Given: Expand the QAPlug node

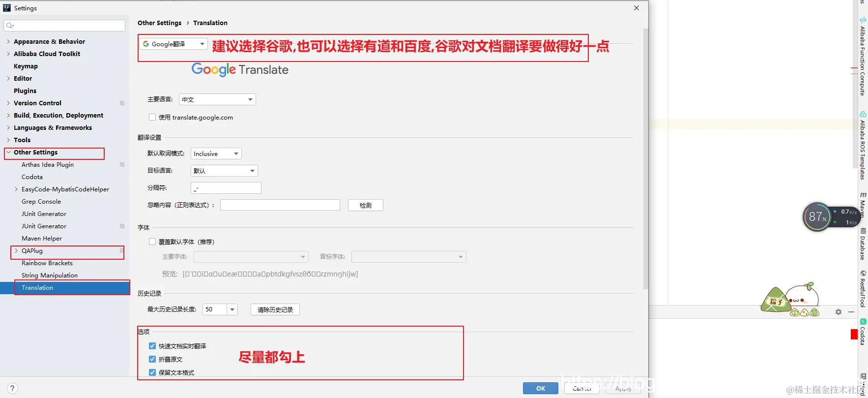Looking at the screenshot, I should click(x=16, y=251).
